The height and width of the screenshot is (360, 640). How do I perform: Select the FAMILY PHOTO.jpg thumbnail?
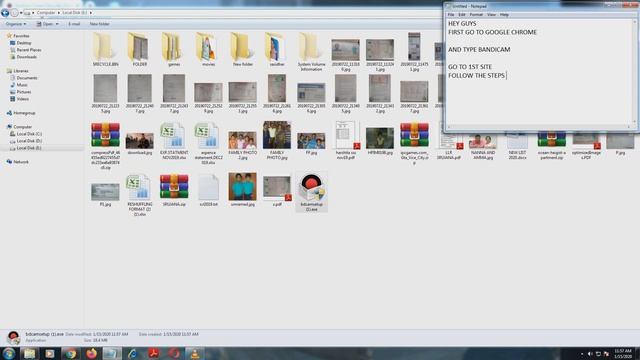click(277, 135)
